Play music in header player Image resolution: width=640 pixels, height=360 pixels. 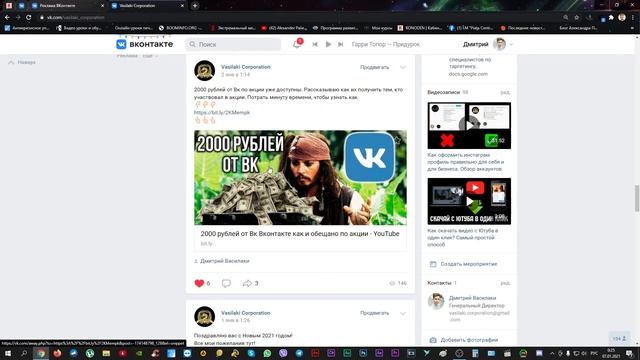coord(328,44)
